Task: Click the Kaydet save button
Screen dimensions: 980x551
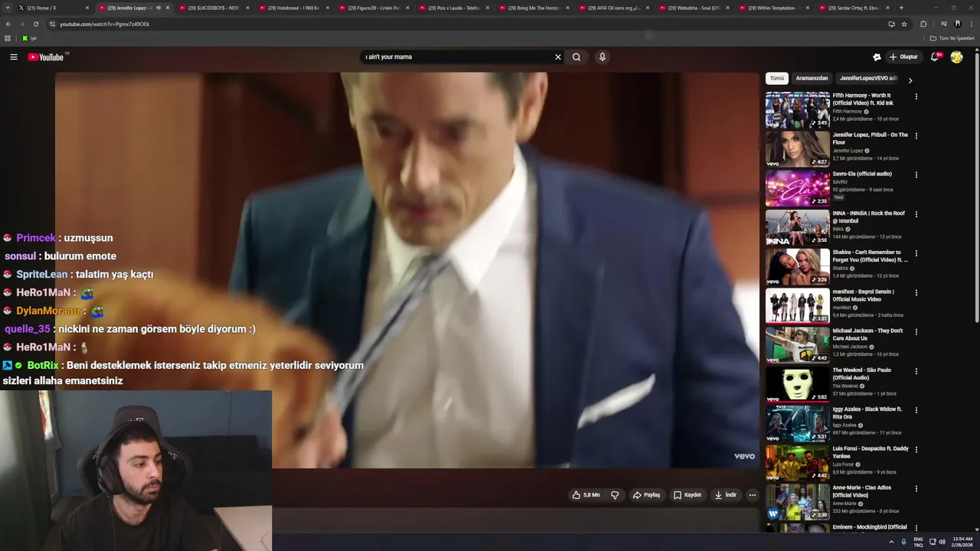Action: (688, 495)
